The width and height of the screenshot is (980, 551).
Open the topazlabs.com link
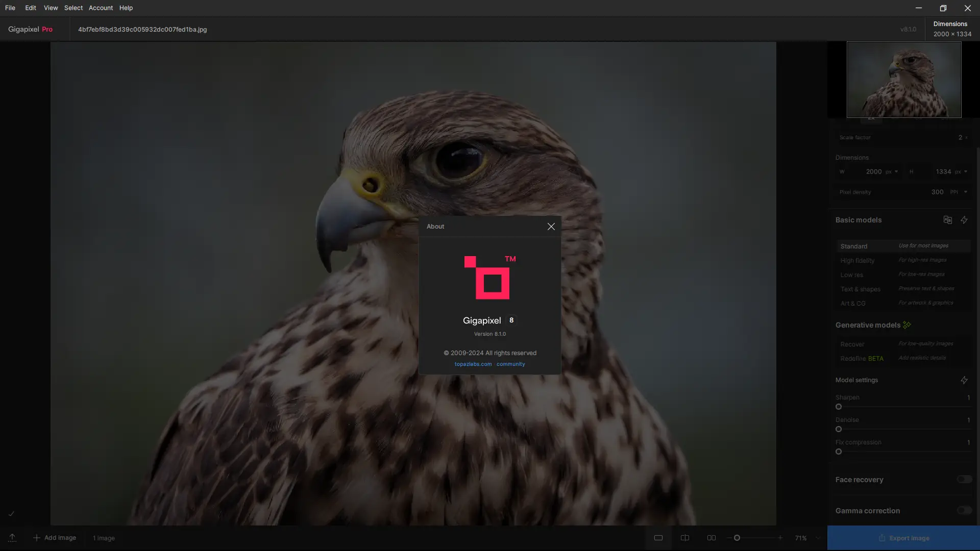pyautogui.click(x=473, y=364)
